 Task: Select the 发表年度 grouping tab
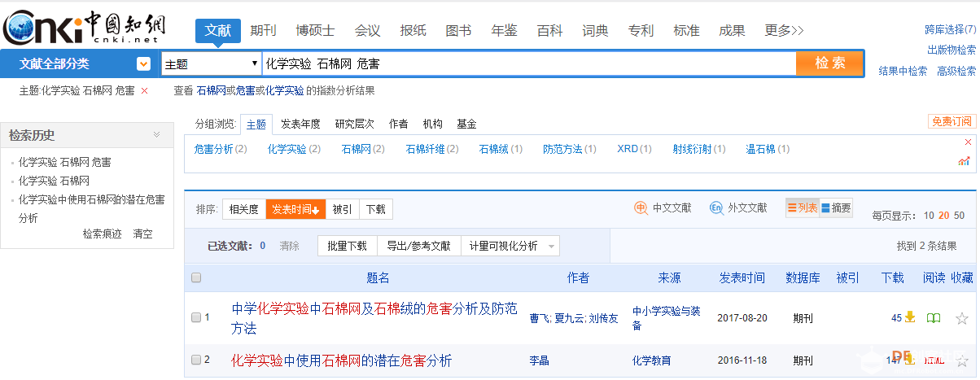300,124
